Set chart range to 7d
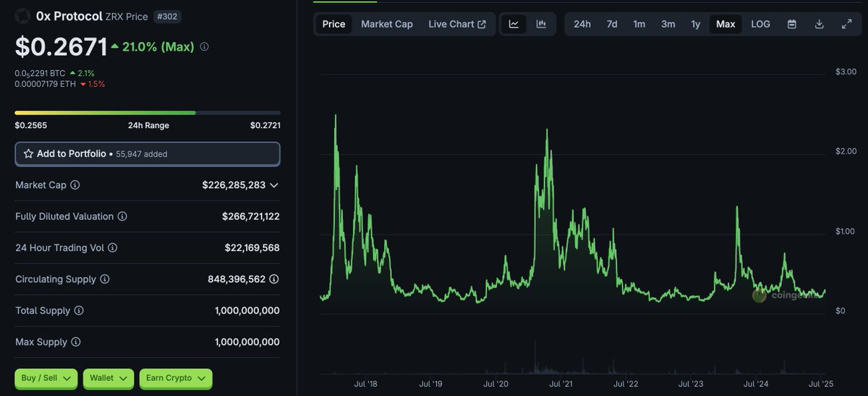This screenshot has width=868, height=396. click(x=612, y=24)
